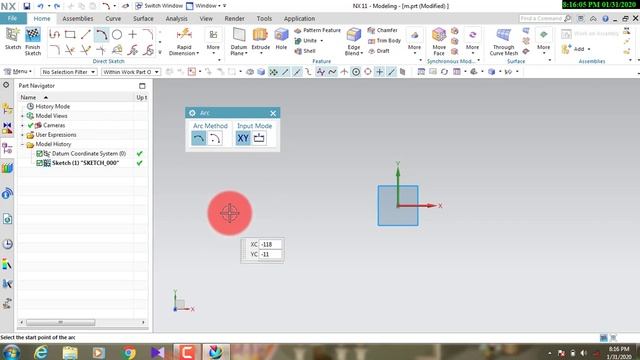Select the Rectangle sketch tool

[x=70, y=35]
